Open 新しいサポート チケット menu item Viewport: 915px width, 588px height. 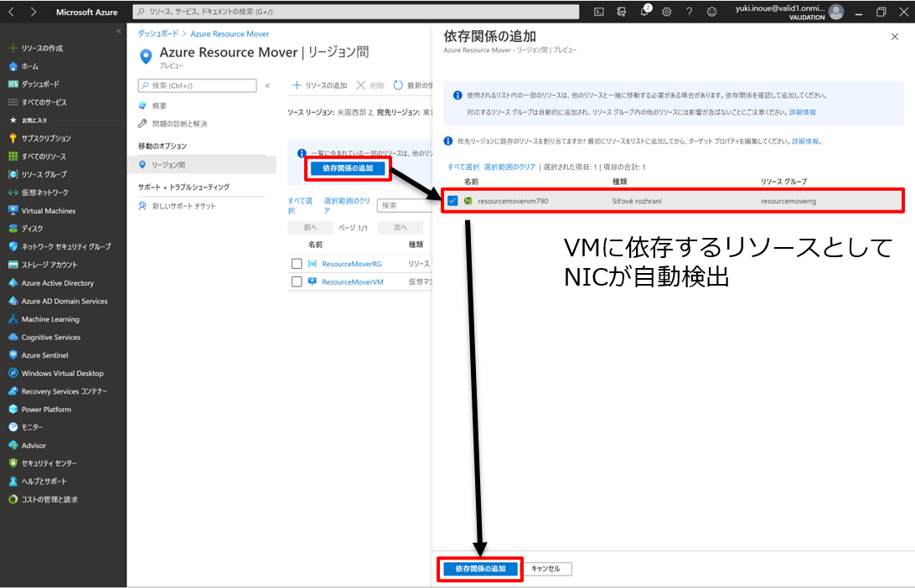click(x=177, y=206)
